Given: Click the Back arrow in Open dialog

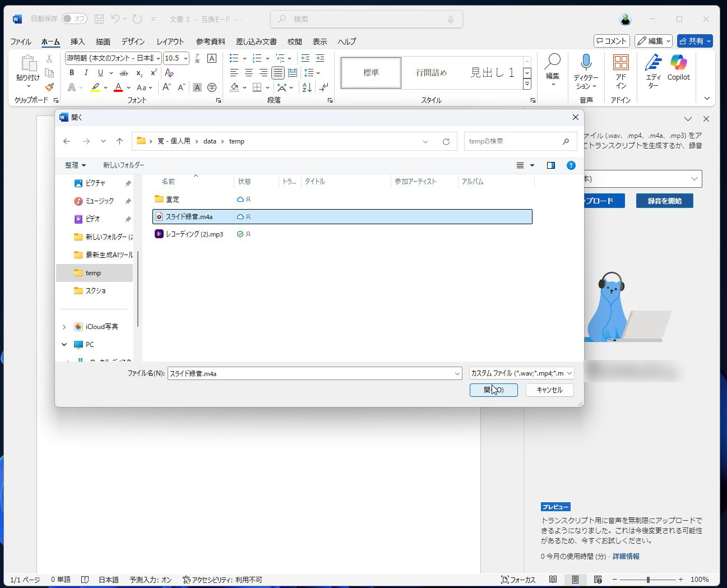Looking at the screenshot, I should point(67,141).
